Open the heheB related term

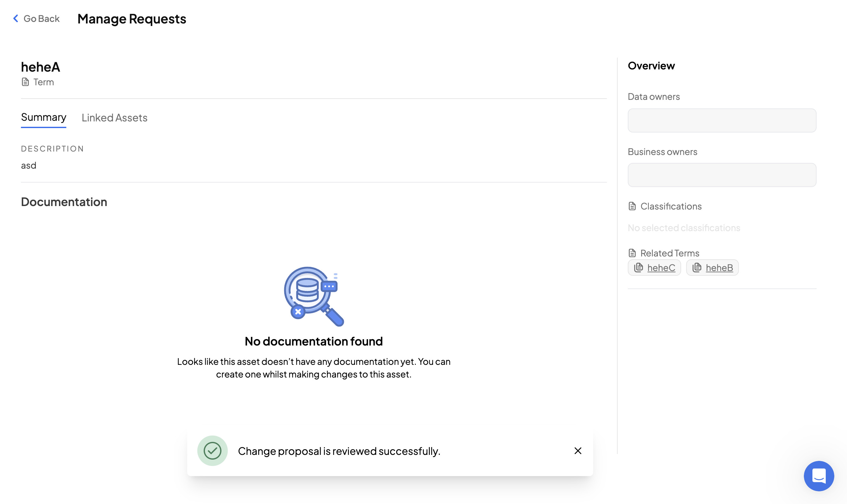719,268
